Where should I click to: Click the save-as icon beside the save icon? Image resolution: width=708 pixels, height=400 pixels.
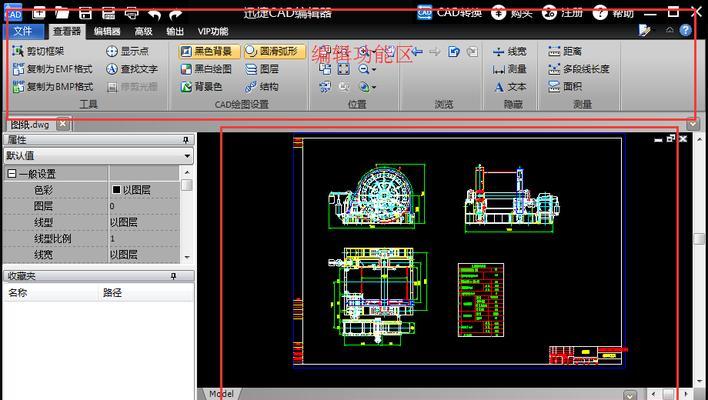(x=108, y=13)
